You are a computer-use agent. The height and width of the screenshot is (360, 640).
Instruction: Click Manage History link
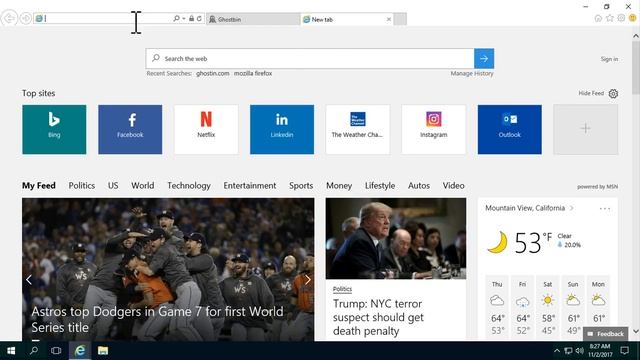tap(472, 73)
